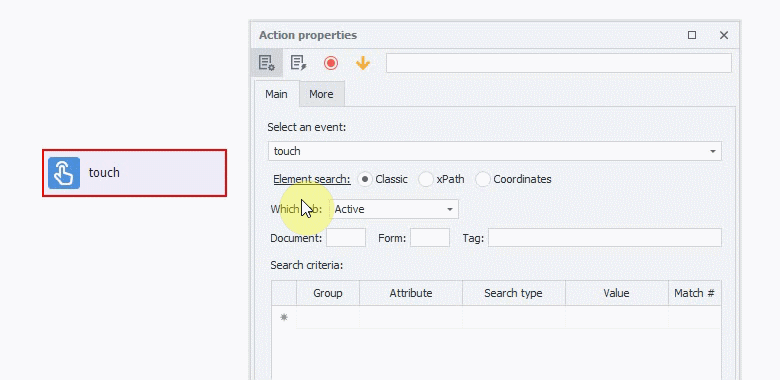Image resolution: width=780 pixels, height=380 pixels.
Task: Open the action script edit icon
Action: [298, 63]
